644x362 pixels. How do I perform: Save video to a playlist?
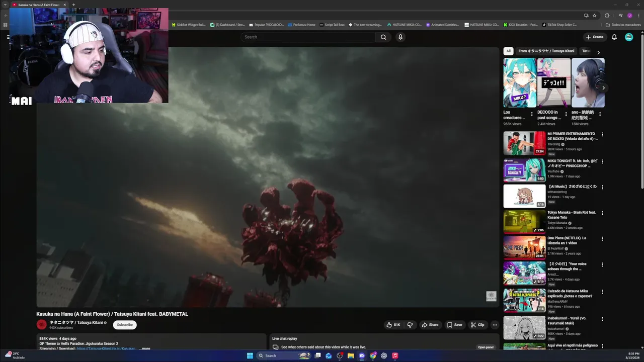455,325
